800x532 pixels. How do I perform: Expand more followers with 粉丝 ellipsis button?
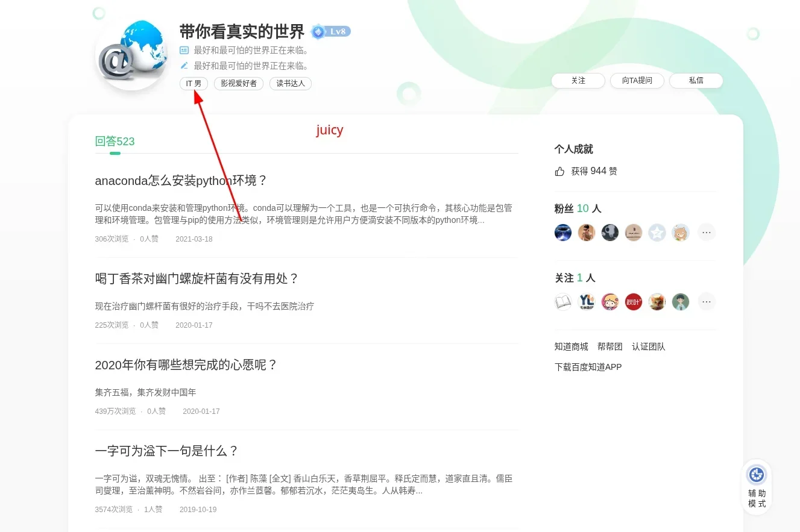click(x=707, y=233)
